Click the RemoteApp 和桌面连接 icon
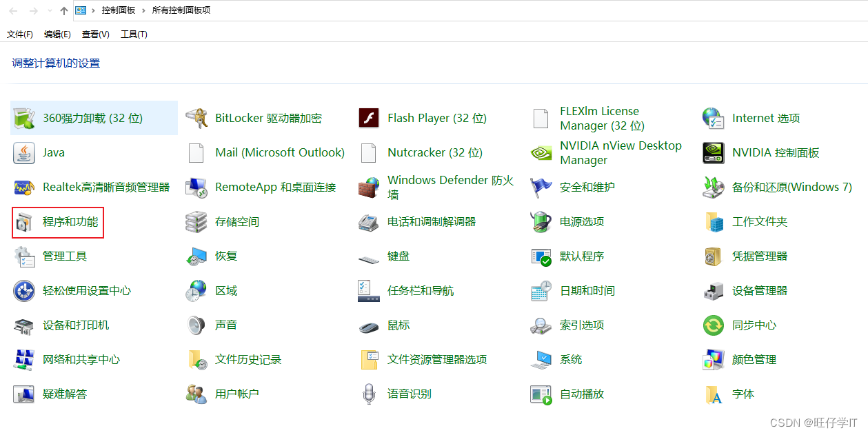Image resolution: width=868 pixels, height=435 pixels. 196,187
